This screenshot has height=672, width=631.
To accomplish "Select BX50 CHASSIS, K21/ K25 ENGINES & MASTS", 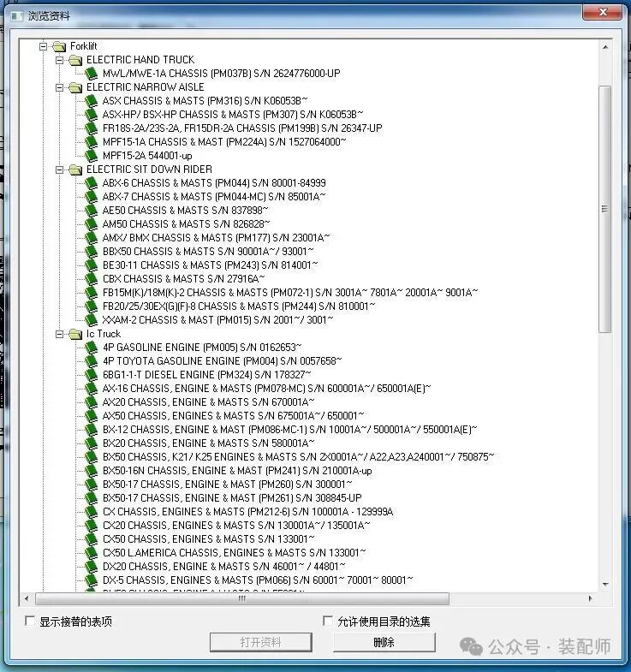I will (298, 457).
